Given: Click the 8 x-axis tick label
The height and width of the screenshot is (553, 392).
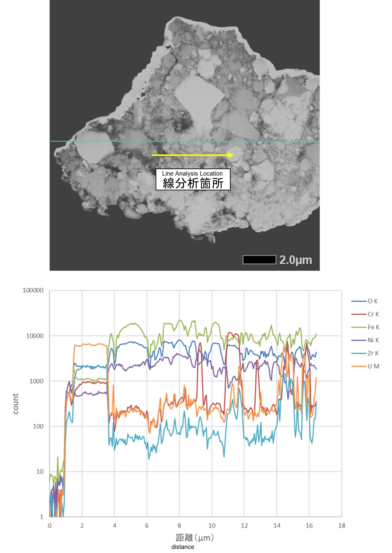Looking at the screenshot, I should pyautogui.click(x=179, y=526).
